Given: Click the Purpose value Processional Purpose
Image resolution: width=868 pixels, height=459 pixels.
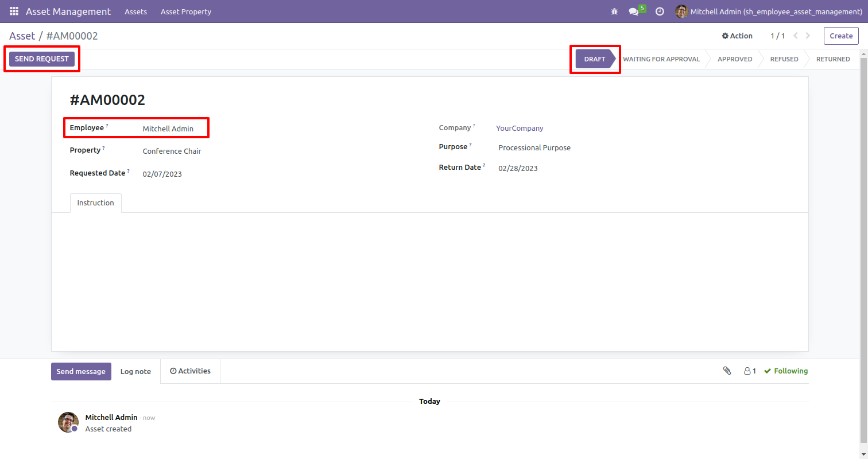Looking at the screenshot, I should 534,148.
